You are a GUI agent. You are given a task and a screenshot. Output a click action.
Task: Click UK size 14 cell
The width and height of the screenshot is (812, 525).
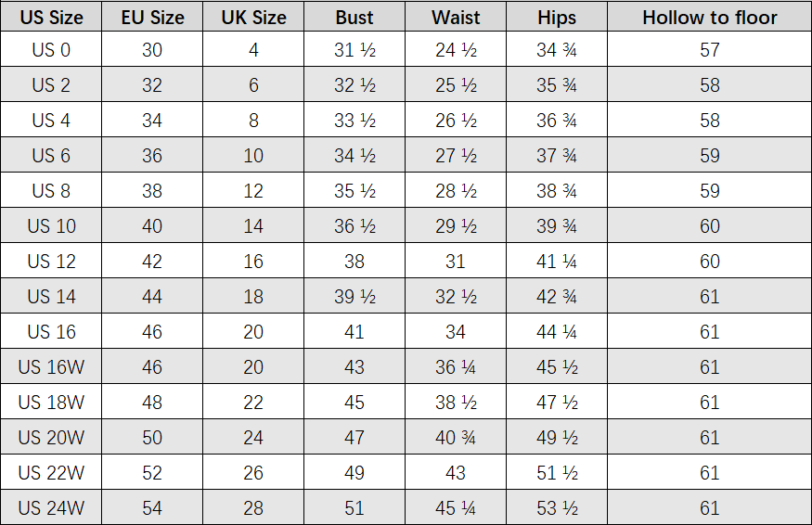(x=253, y=226)
